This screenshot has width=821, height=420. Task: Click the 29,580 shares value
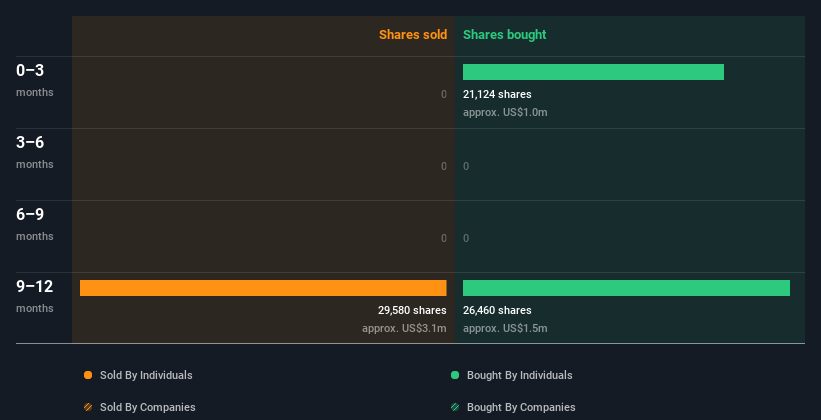412,310
